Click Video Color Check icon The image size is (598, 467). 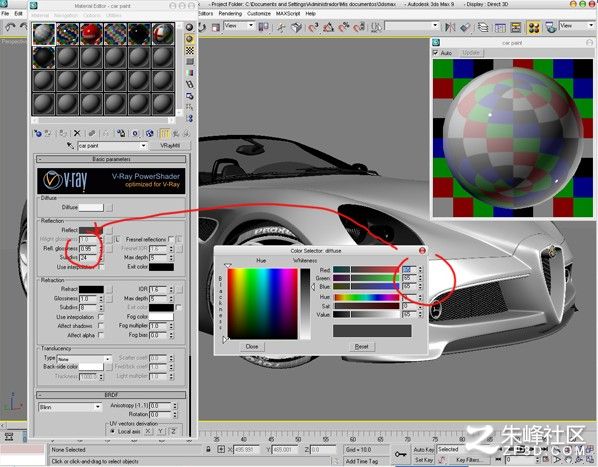pos(190,73)
